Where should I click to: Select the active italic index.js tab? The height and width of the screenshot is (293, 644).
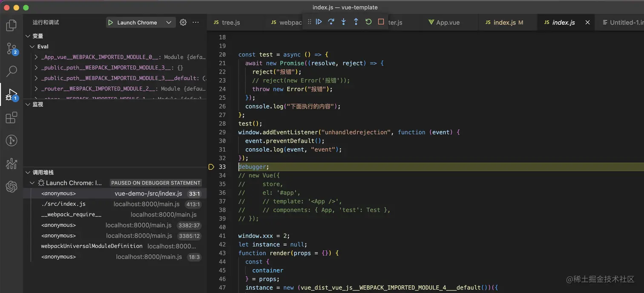point(563,23)
